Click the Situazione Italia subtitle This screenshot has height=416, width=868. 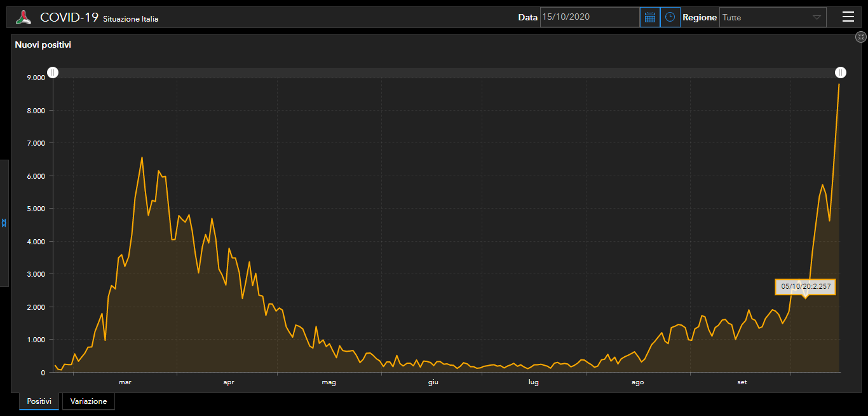click(131, 19)
